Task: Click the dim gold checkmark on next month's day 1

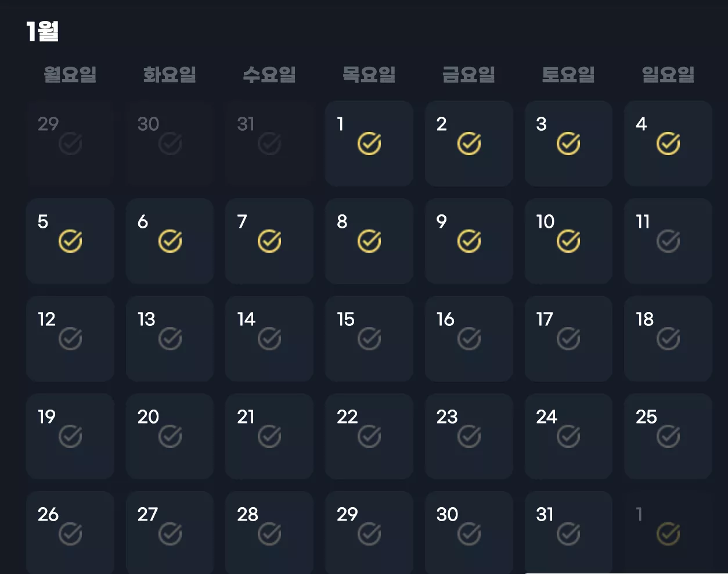Action: 668,534
